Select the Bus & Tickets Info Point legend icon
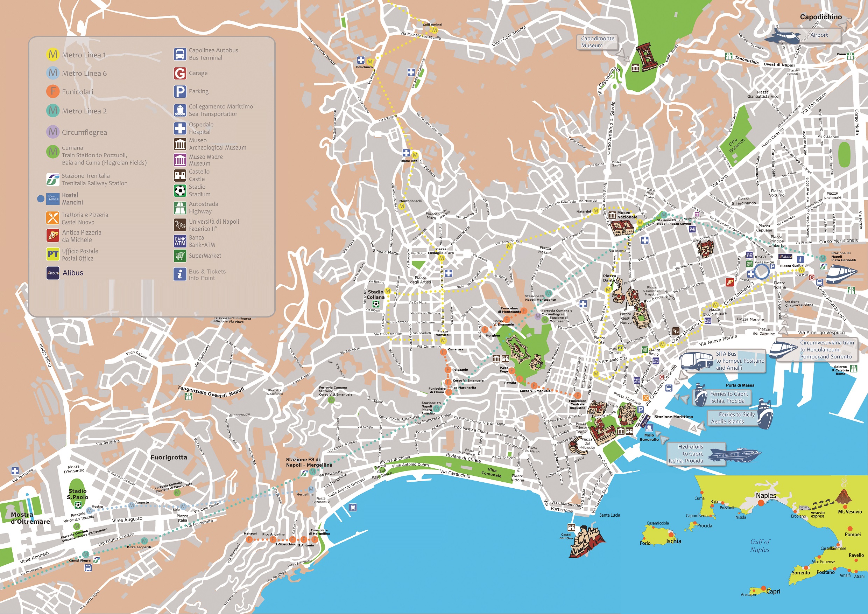 point(180,274)
